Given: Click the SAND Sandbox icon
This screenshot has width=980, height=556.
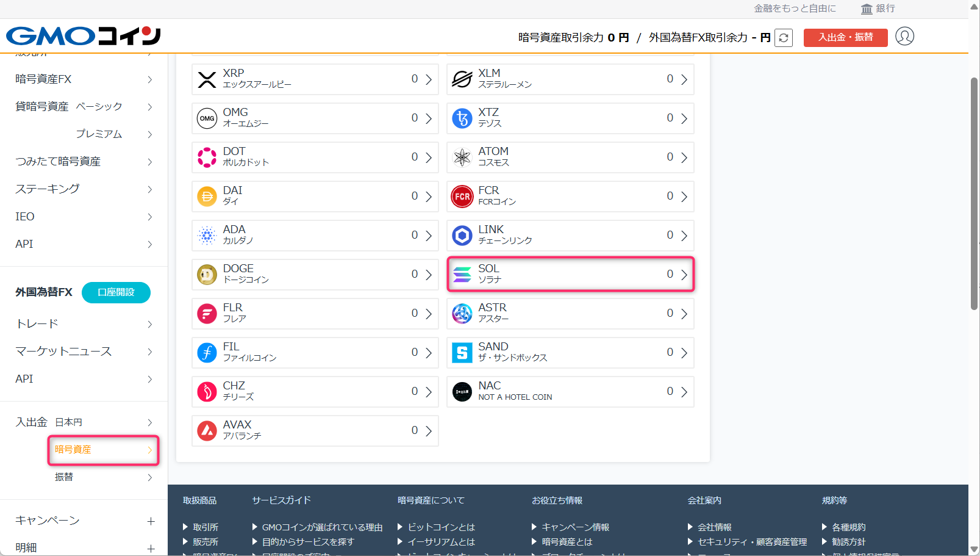Looking at the screenshot, I should (x=462, y=352).
